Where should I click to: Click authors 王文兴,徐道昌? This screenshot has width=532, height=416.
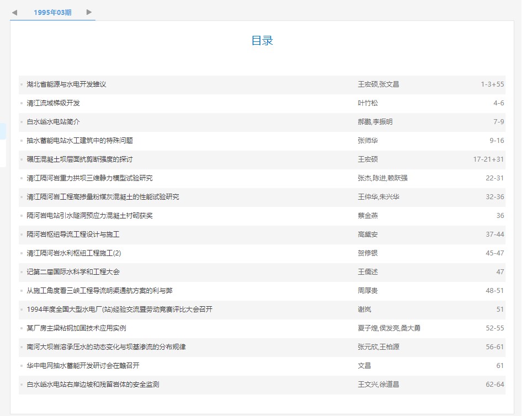coord(378,385)
